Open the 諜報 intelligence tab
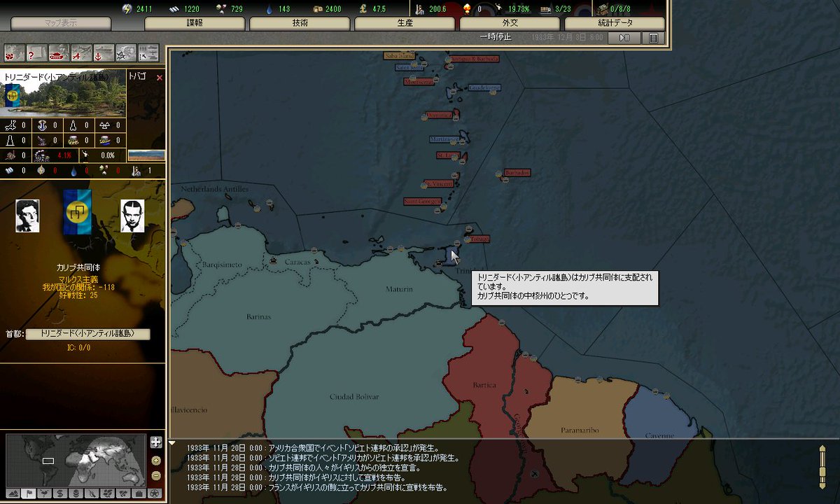The image size is (840, 504). point(195,23)
